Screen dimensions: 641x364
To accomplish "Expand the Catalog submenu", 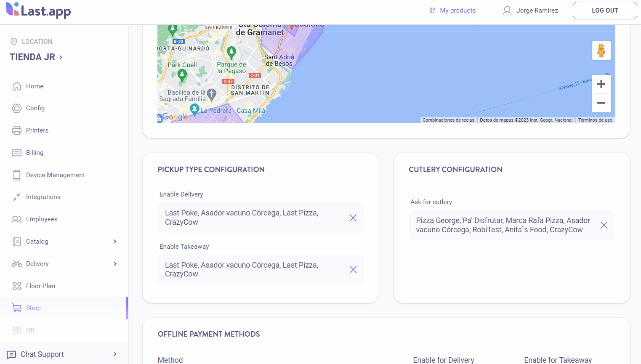I will (115, 242).
